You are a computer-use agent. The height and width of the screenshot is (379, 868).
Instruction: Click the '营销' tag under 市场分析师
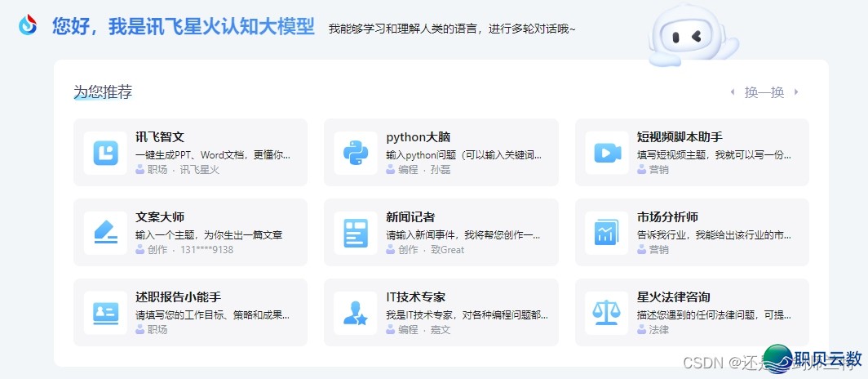tap(659, 250)
